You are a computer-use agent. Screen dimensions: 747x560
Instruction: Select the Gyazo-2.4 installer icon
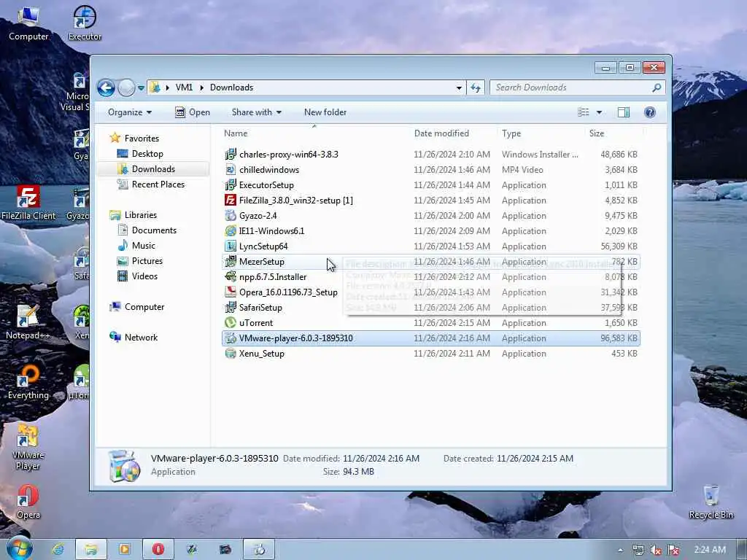pos(231,215)
